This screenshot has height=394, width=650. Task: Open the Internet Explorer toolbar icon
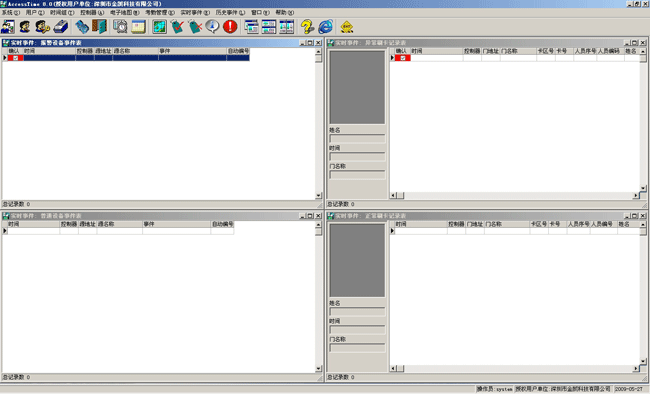click(325, 27)
